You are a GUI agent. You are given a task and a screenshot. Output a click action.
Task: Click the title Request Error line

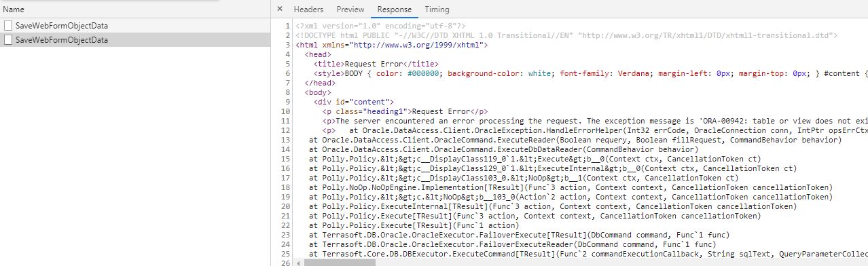point(376,63)
